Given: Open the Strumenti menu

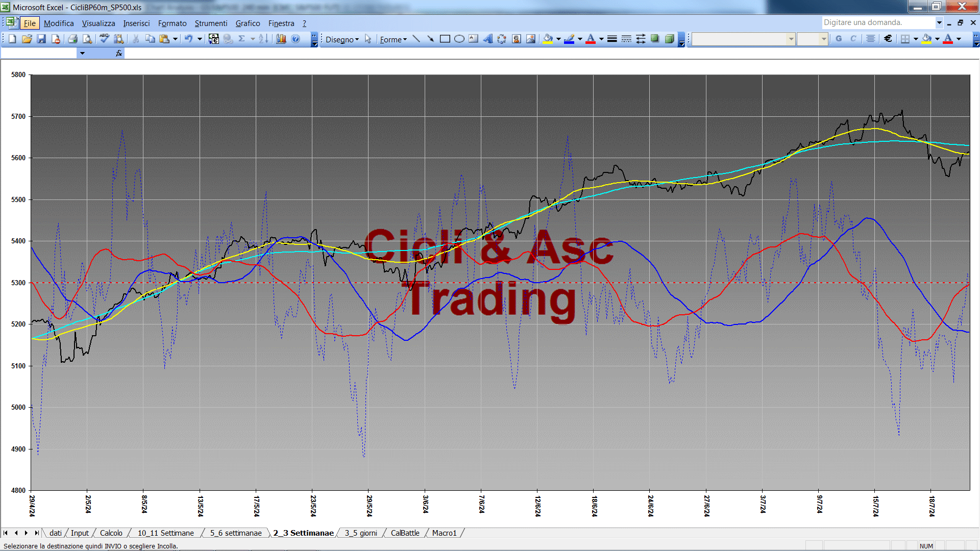Looking at the screenshot, I should [x=211, y=23].
